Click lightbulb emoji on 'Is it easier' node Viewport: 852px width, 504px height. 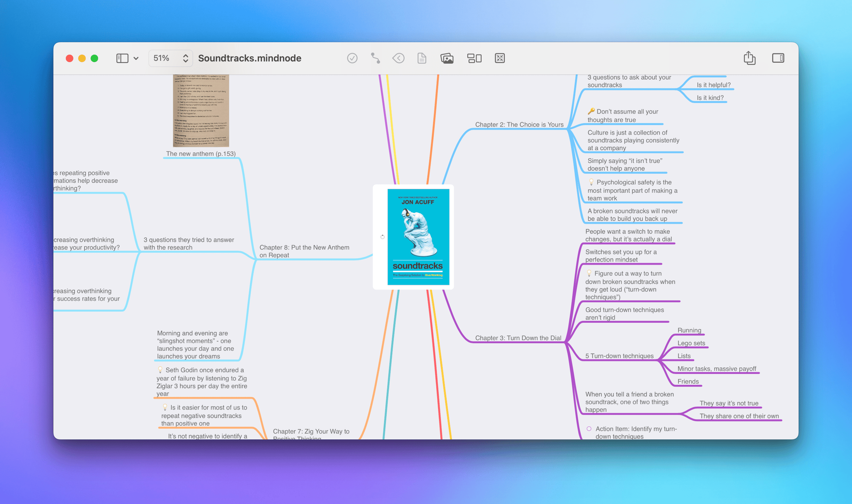tap(165, 407)
